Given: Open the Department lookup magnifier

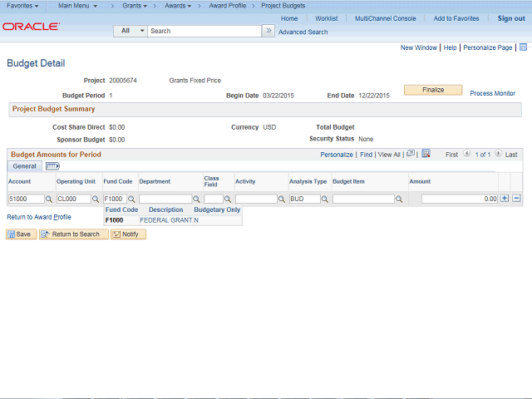Looking at the screenshot, I should 196,199.
